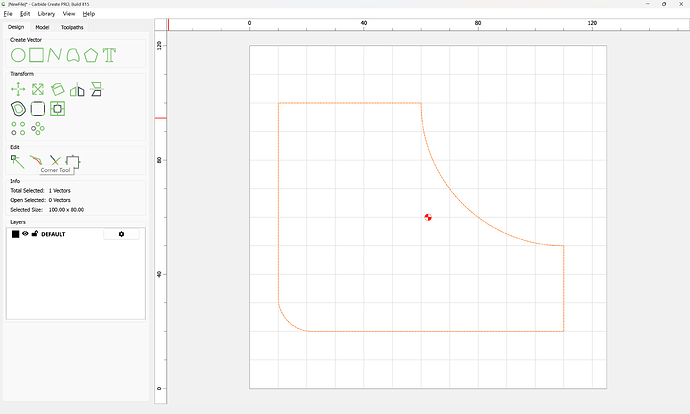Open the Help menu

coord(89,14)
